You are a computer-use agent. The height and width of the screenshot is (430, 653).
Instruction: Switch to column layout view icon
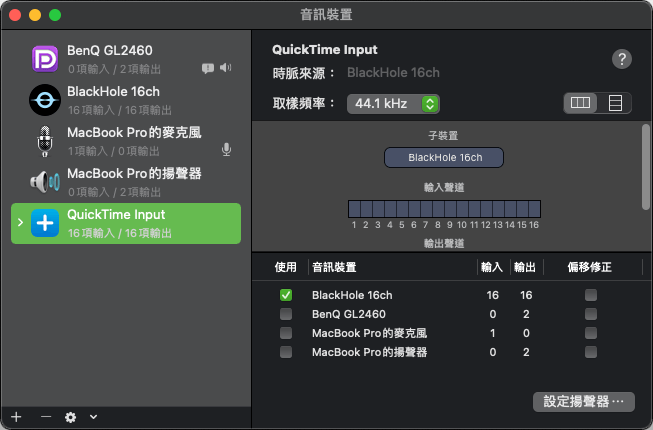click(580, 103)
